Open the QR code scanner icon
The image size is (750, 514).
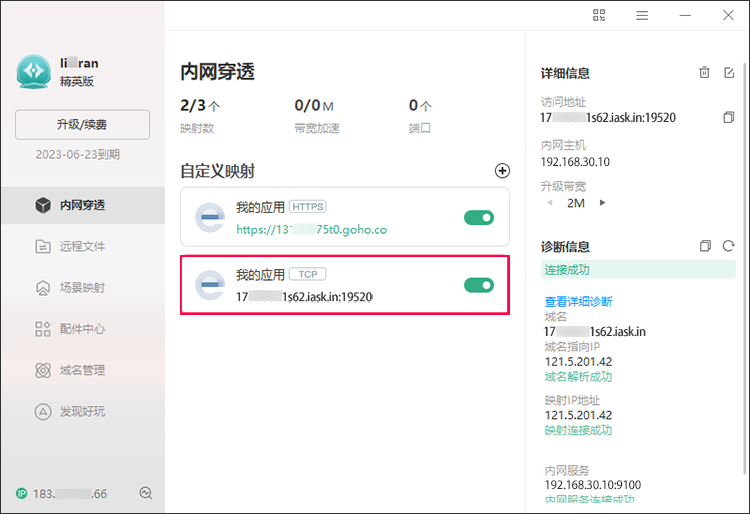(599, 15)
